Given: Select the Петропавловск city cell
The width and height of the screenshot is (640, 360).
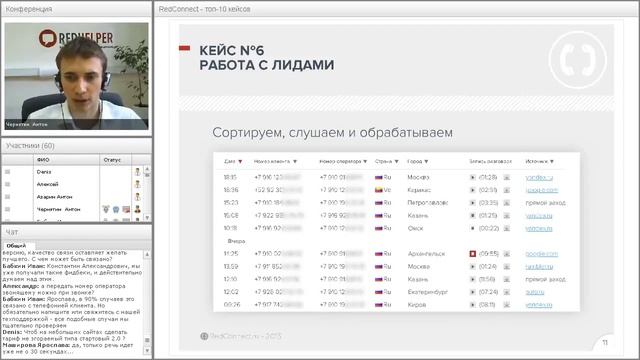Looking at the screenshot, I should point(427,203).
